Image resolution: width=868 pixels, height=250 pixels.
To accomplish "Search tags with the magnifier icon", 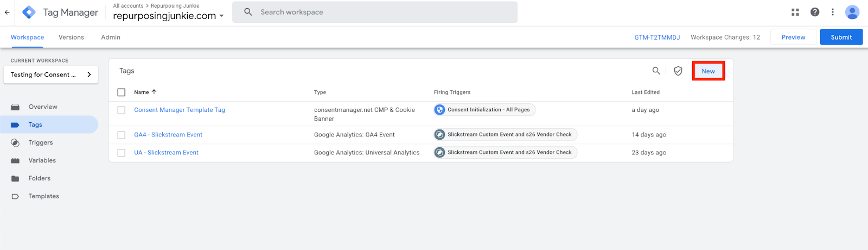I will pyautogui.click(x=656, y=71).
